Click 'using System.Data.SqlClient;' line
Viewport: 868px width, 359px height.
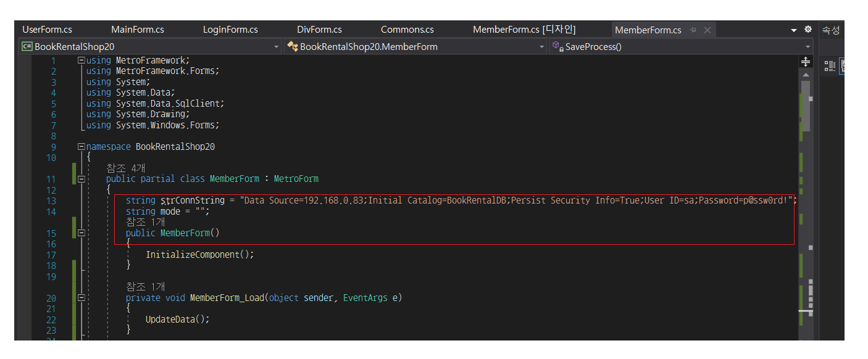tap(156, 104)
